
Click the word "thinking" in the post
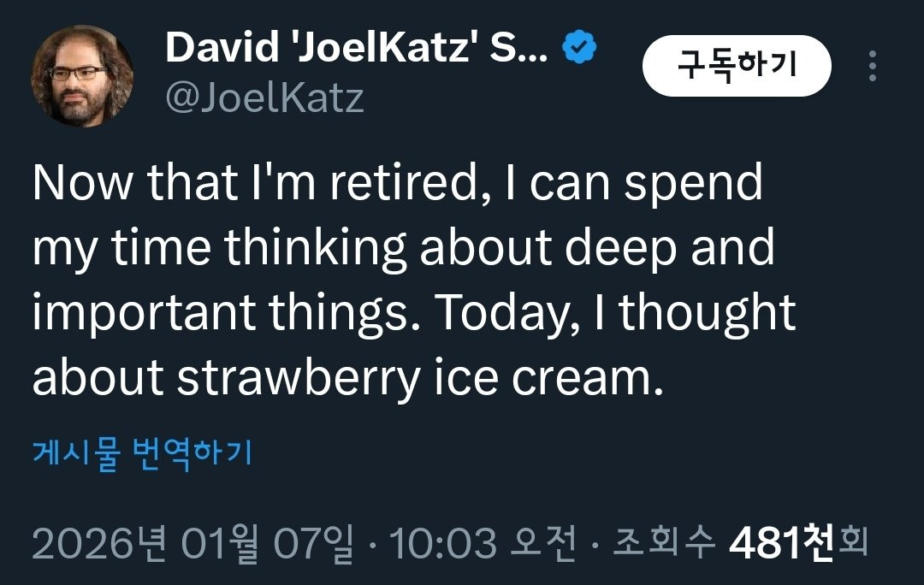pos(316,249)
